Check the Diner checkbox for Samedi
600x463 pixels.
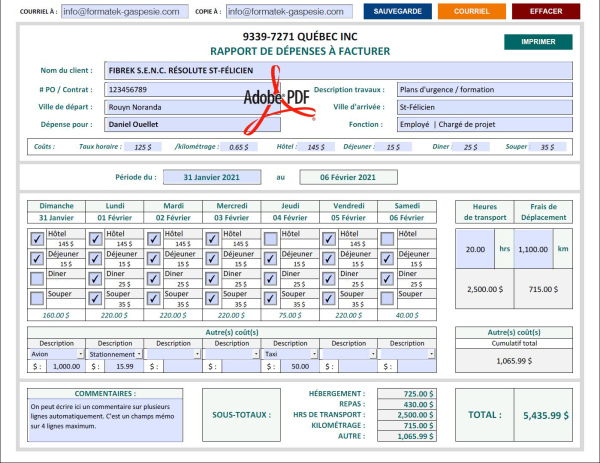coord(387,278)
